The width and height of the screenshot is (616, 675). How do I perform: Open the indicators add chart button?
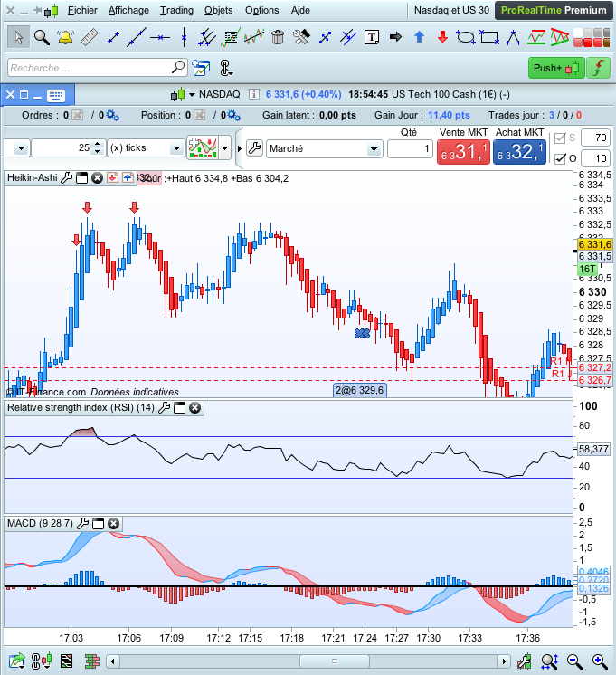(x=203, y=148)
